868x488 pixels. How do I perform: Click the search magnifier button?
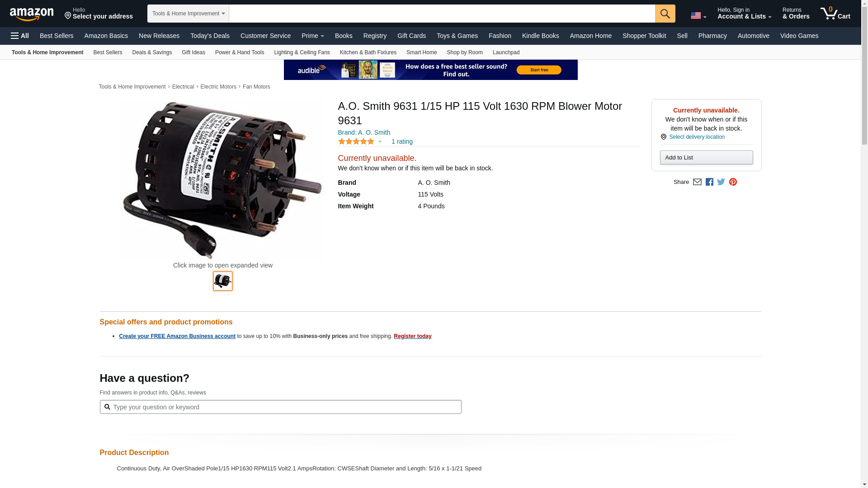tap(665, 14)
